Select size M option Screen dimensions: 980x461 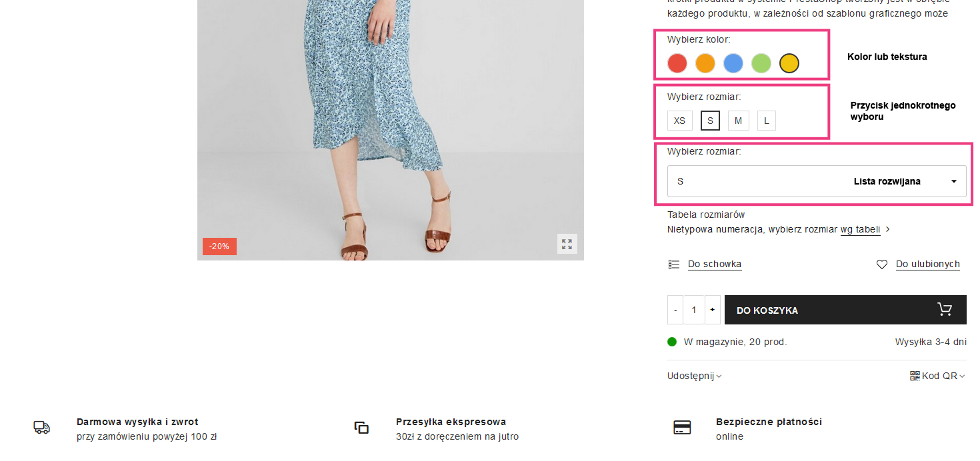pos(738,121)
